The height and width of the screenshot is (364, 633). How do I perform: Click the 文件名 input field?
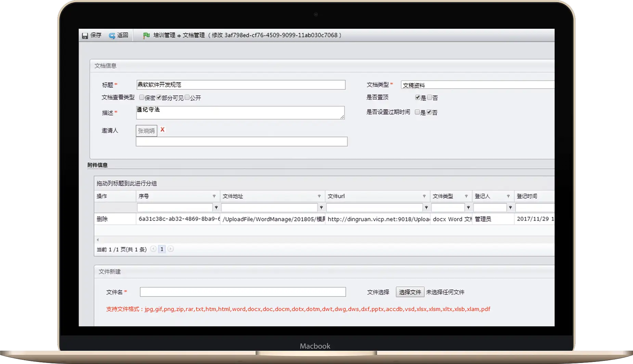click(243, 292)
